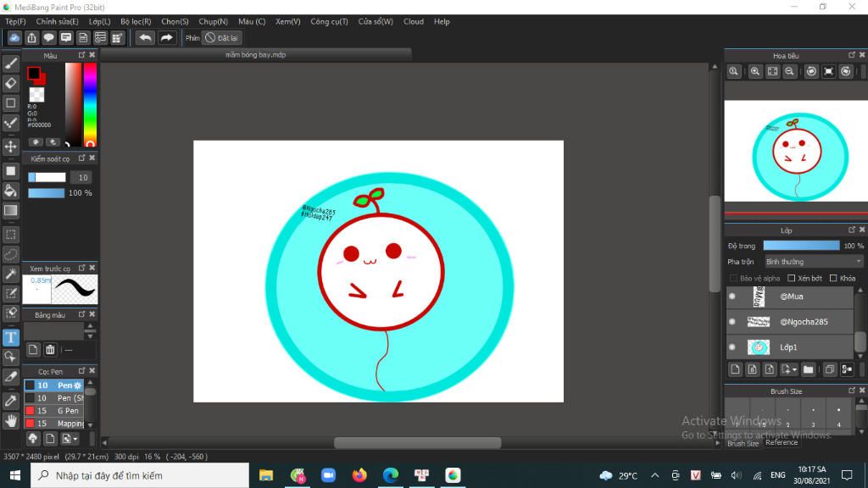Choose the Select Eraser tool

10,313
